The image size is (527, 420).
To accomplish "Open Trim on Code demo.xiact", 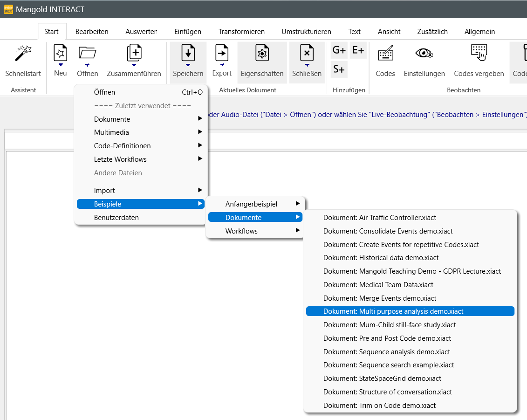I will 410,405.
